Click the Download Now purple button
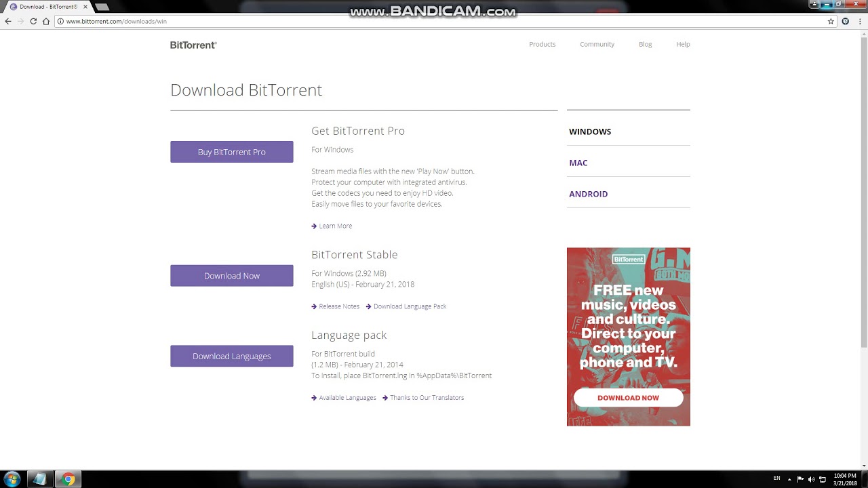This screenshot has width=868, height=488. (x=231, y=276)
